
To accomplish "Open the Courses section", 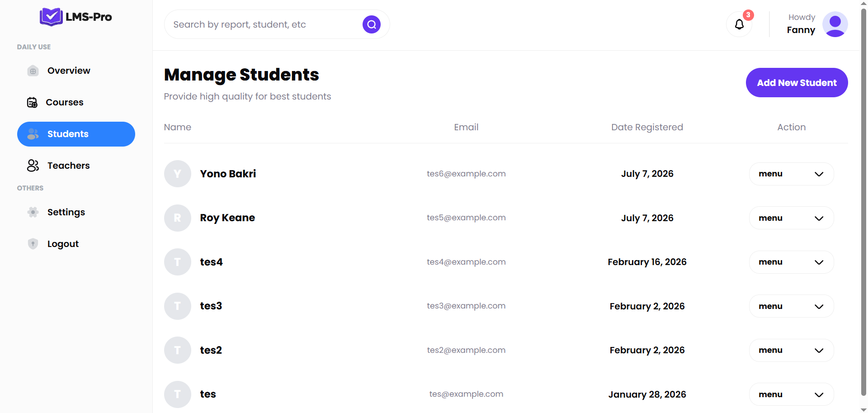I will [76, 102].
